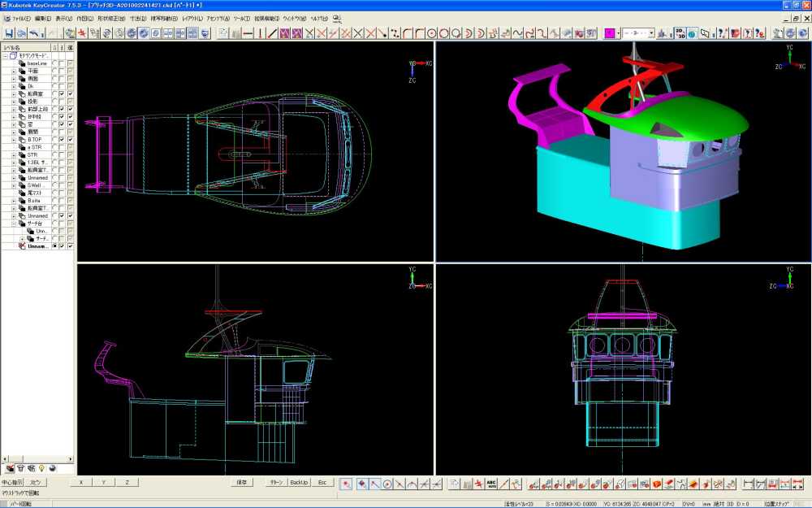The height and width of the screenshot is (508, 812).
Task: Click the magenta color swatch
Action: click(610, 33)
